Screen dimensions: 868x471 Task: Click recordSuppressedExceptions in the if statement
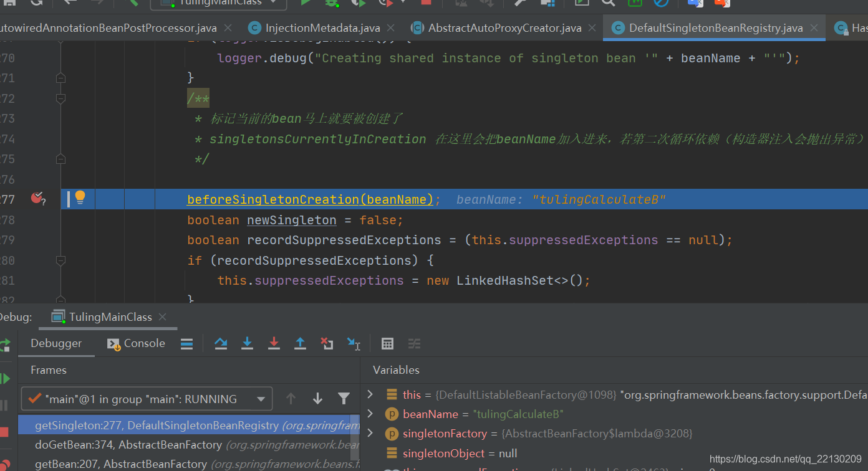pos(314,260)
